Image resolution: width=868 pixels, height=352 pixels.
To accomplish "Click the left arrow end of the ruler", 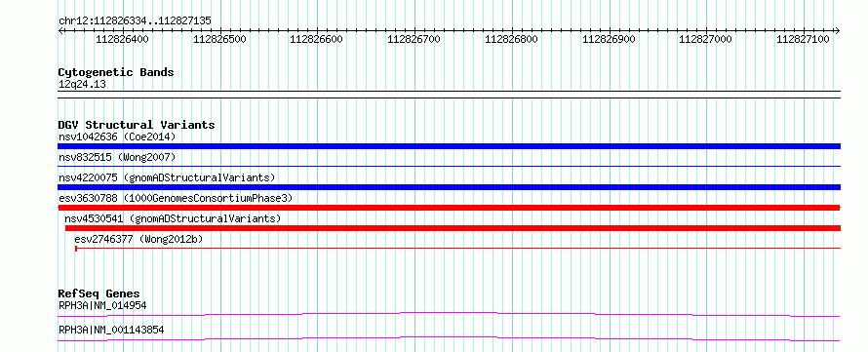I will [60, 30].
